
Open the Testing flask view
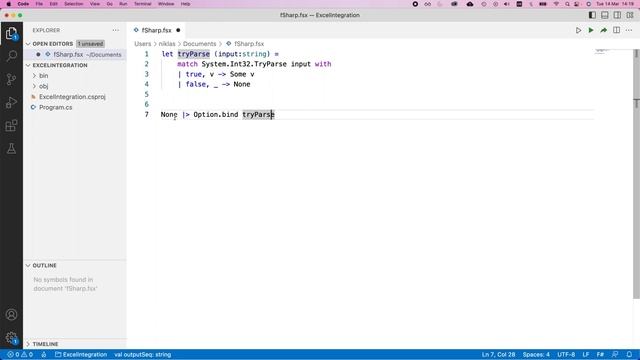[x=11, y=149]
